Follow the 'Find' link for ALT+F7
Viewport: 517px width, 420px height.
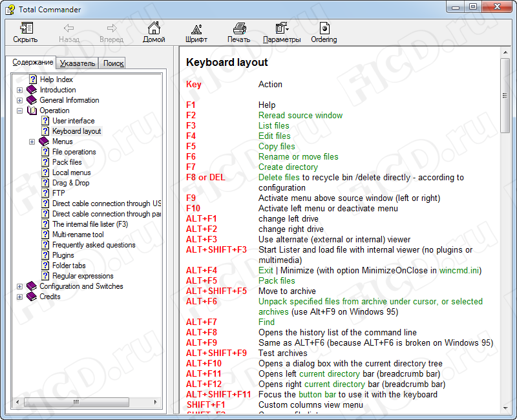tap(266, 322)
